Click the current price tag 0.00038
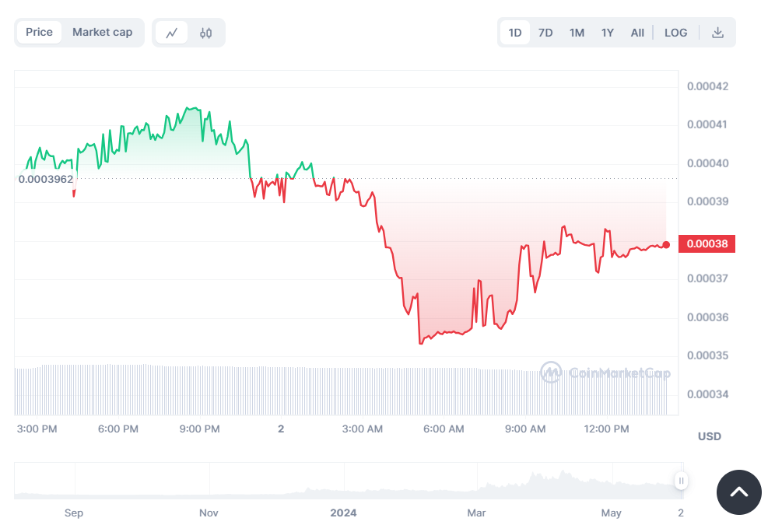Screen dimensions: 775x532 (x=707, y=243)
